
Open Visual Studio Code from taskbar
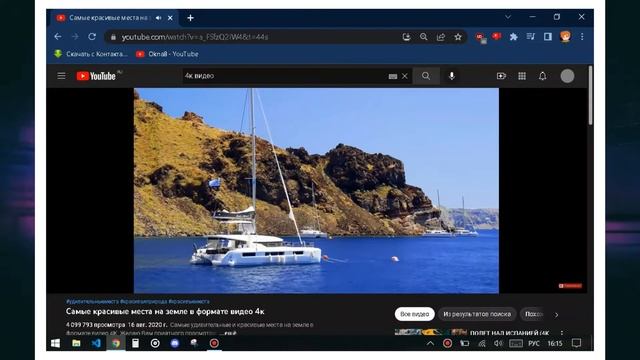[x=96, y=343]
